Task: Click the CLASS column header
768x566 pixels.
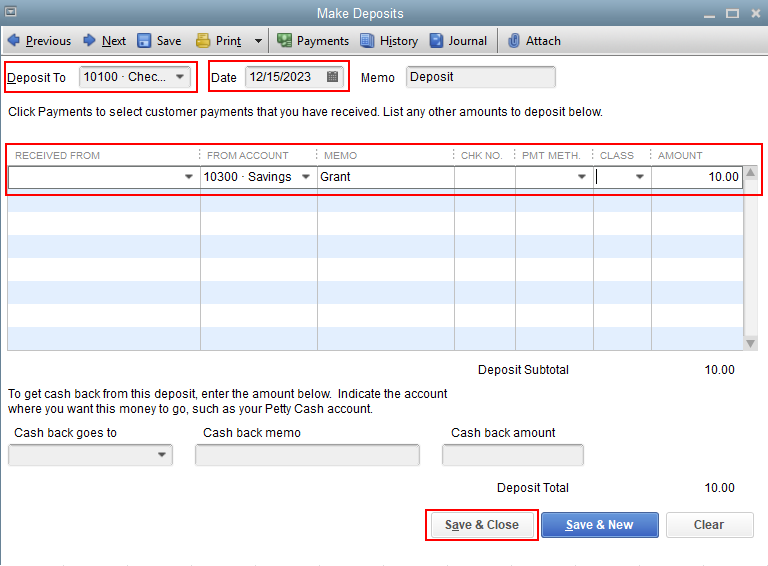Action: [617, 156]
